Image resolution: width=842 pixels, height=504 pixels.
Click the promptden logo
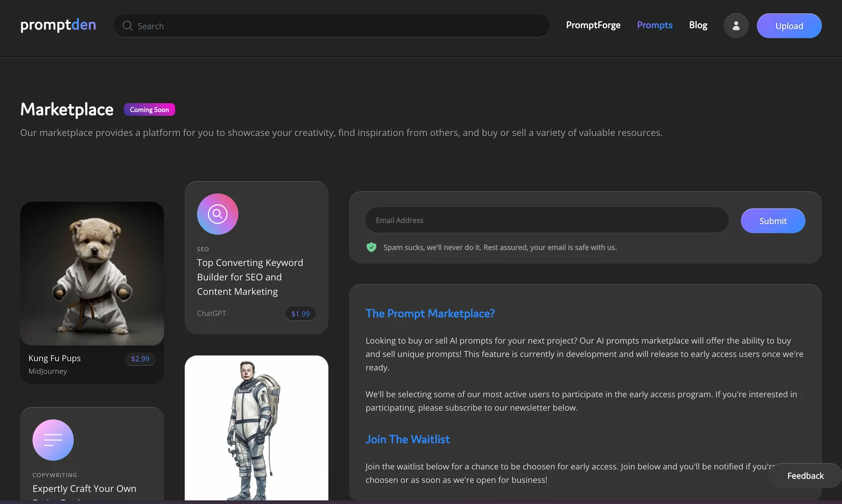pos(58,25)
